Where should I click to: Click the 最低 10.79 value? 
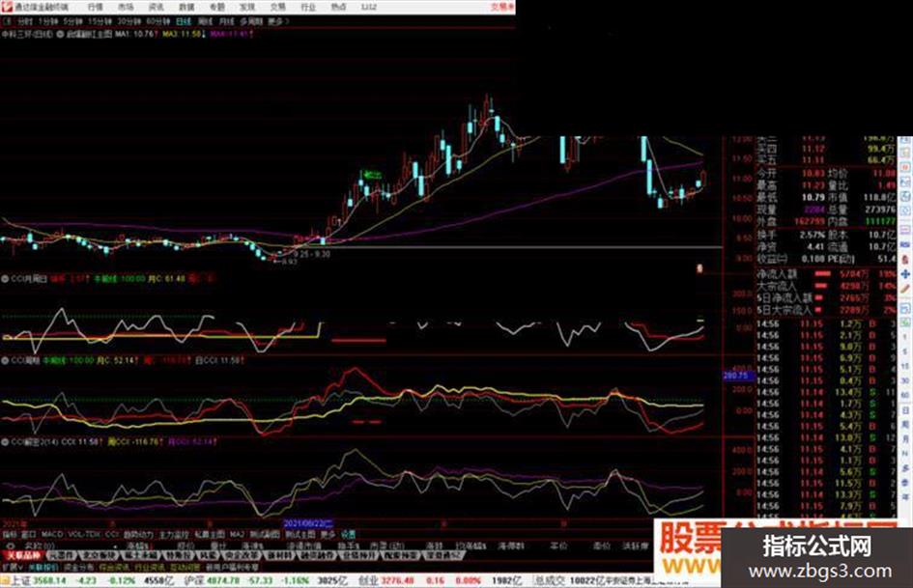[x=813, y=197]
